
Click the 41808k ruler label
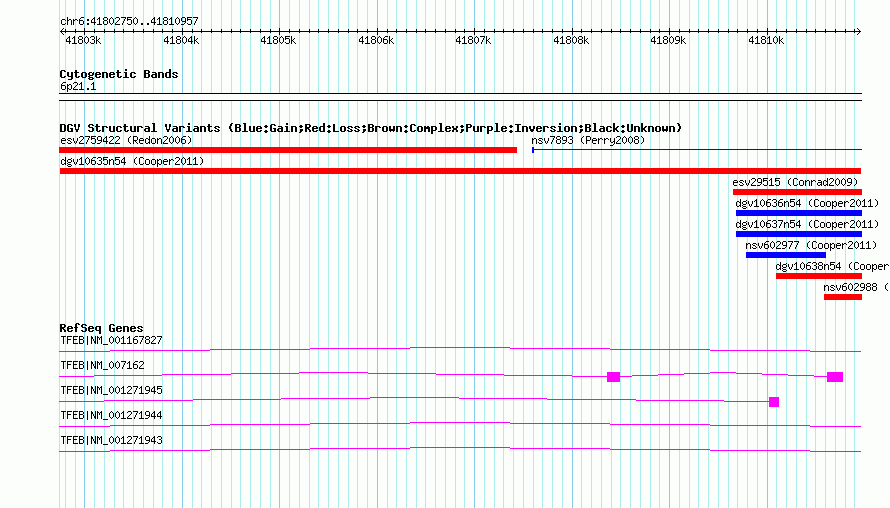click(x=571, y=40)
